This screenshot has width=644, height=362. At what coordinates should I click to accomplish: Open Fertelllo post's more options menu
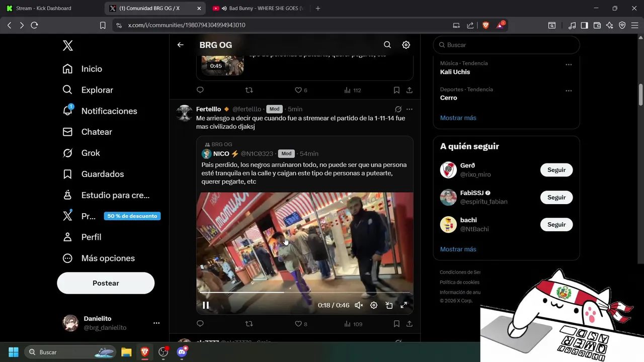coord(410,109)
